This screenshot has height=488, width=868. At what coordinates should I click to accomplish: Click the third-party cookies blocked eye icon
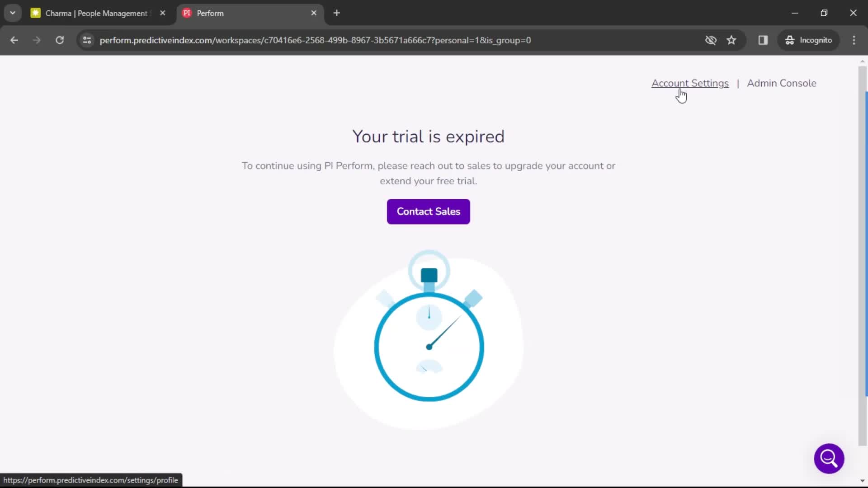[711, 40]
